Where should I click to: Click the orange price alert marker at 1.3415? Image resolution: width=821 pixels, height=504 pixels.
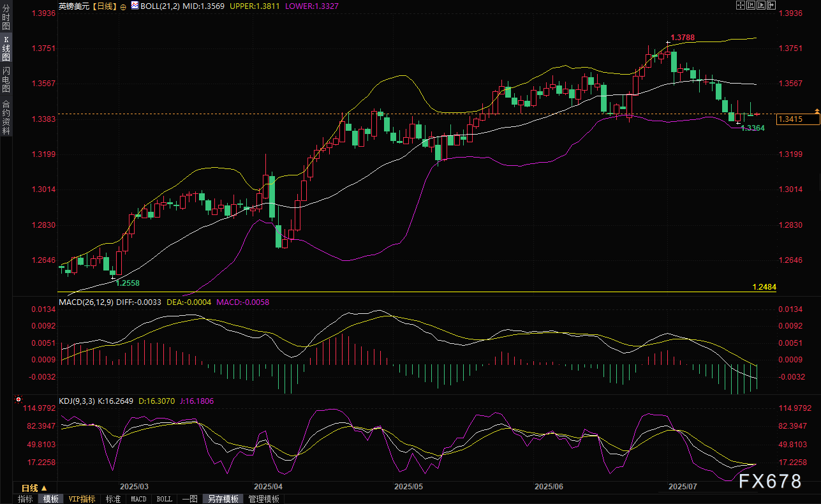pyautogui.click(x=817, y=112)
